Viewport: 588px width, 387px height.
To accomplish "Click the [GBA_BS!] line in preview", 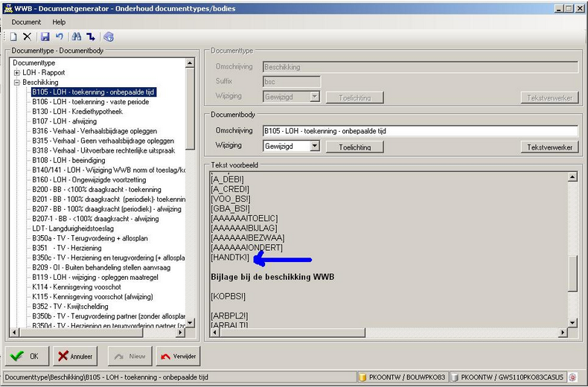I will [230, 209].
